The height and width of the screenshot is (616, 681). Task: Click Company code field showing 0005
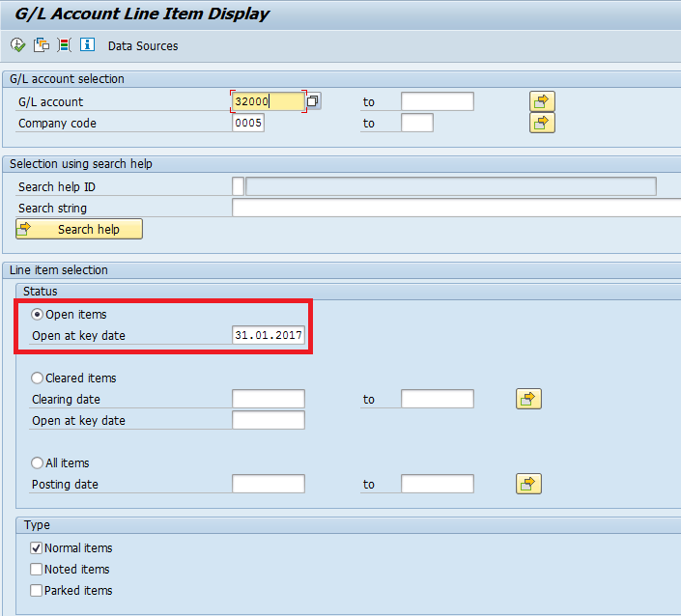point(248,123)
